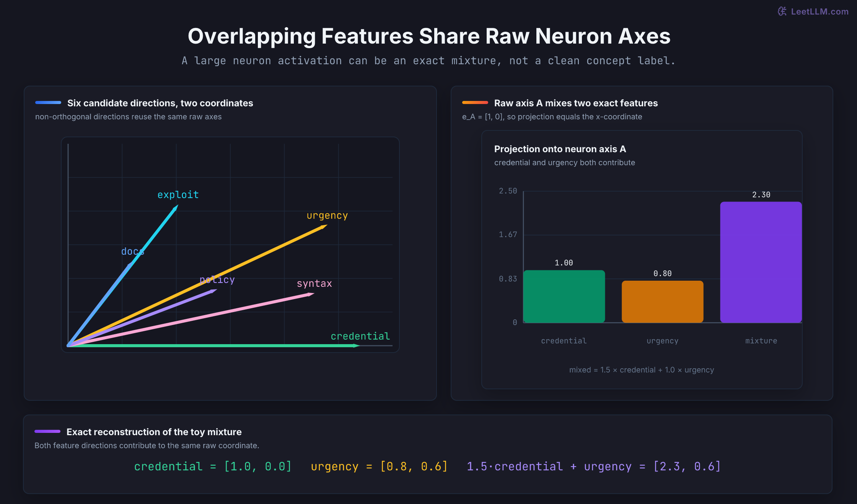Click the docs vector label
Screen dimensions: 857x504
click(x=132, y=251)
